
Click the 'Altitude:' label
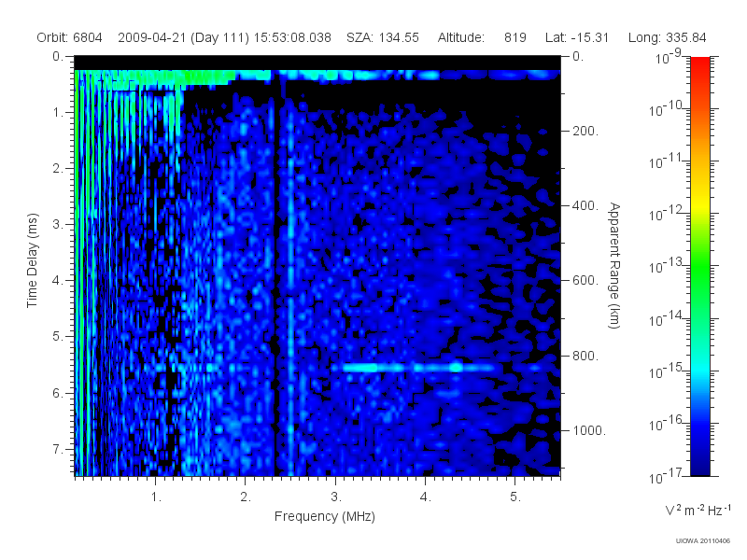[460, 37]
